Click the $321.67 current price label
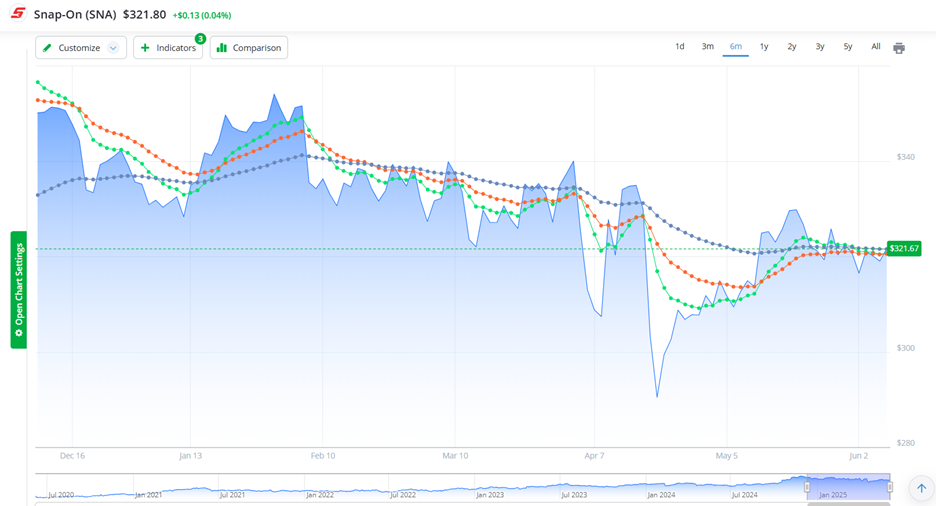The image size is (936, 506). (904, 248)
